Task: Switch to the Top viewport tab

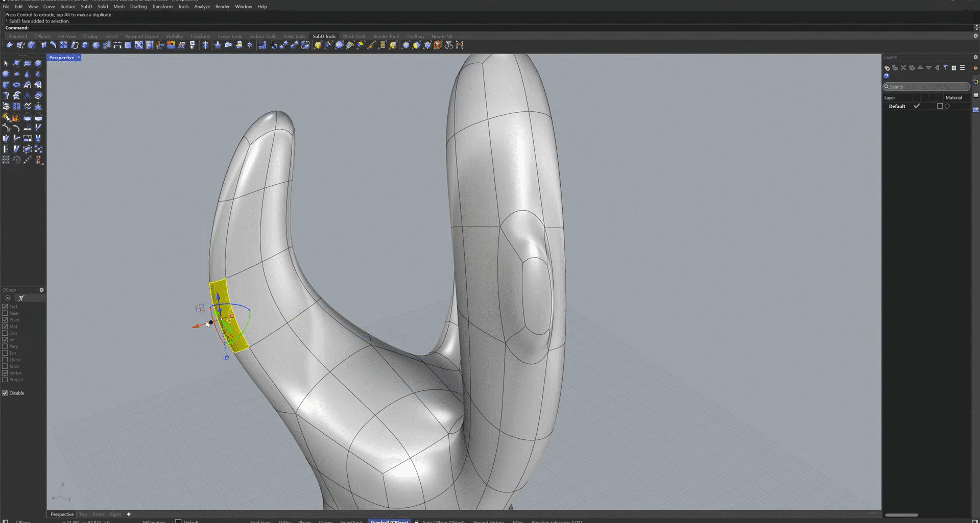Action: click(83, 514)
